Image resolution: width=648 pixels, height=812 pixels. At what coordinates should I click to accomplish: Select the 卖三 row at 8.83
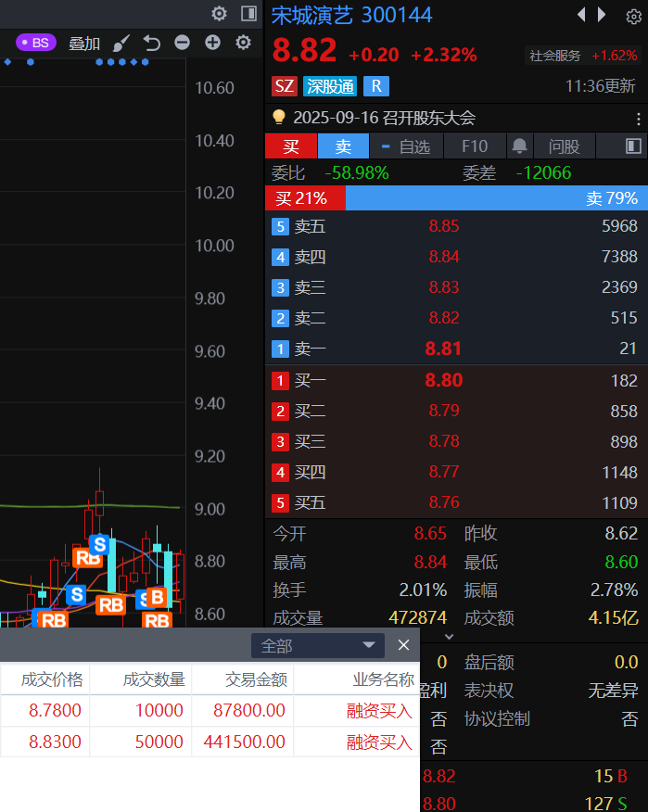[456, 287]
